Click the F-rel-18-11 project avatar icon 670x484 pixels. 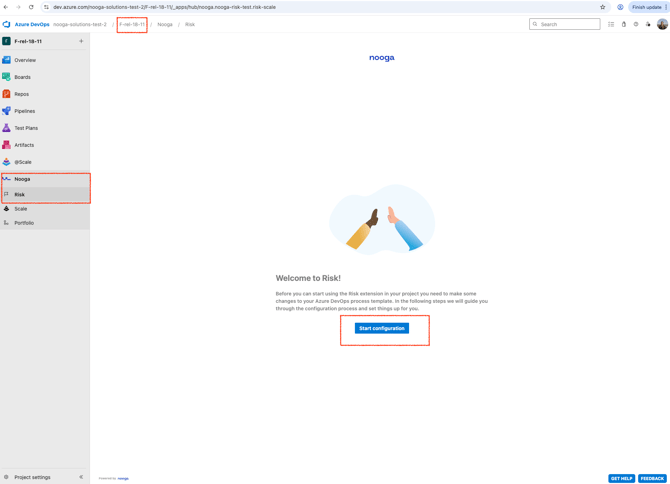[6, 41]
